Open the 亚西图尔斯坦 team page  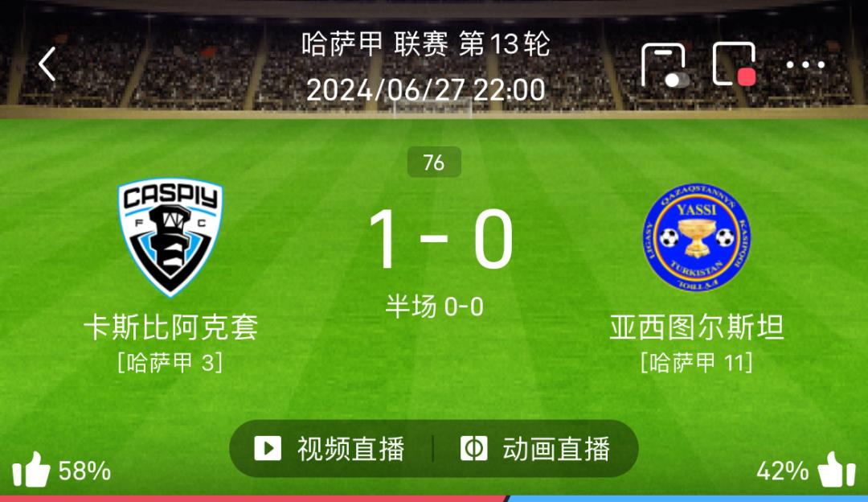pyautogui.click(x=697, y=327)
